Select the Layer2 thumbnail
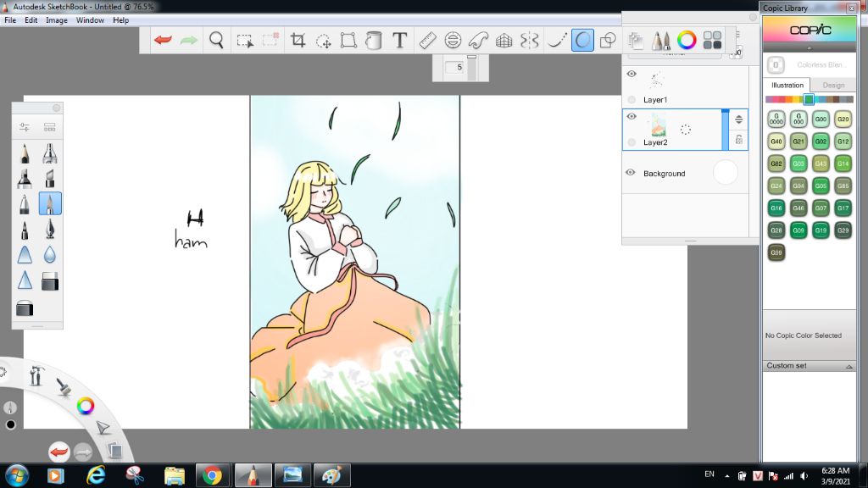Screen dimensions: 868x488 pyautogui.click(x=658, y=125)
